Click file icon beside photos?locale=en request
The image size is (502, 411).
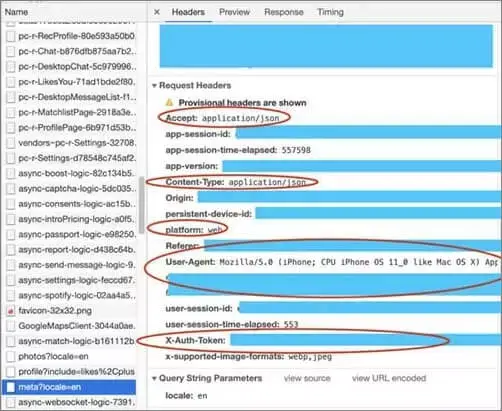click(11, 357)
